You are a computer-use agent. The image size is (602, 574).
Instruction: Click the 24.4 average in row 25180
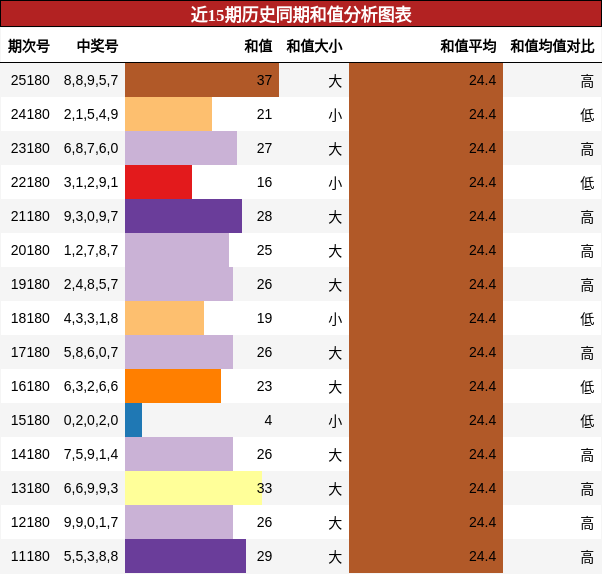click(x=482, y=80)
